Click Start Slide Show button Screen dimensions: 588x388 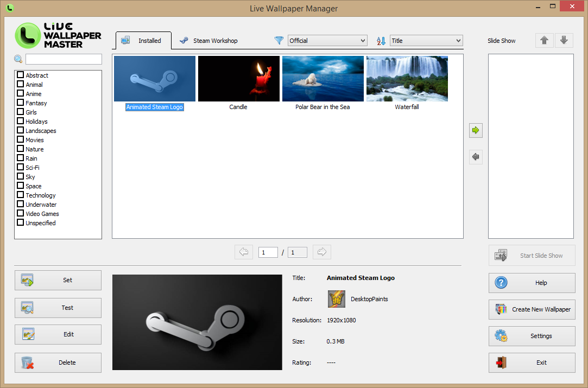tap(532, 255)
